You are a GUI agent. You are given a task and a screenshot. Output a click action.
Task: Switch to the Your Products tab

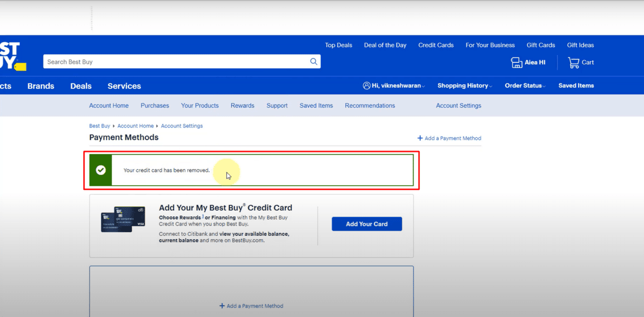coord(200,106)
